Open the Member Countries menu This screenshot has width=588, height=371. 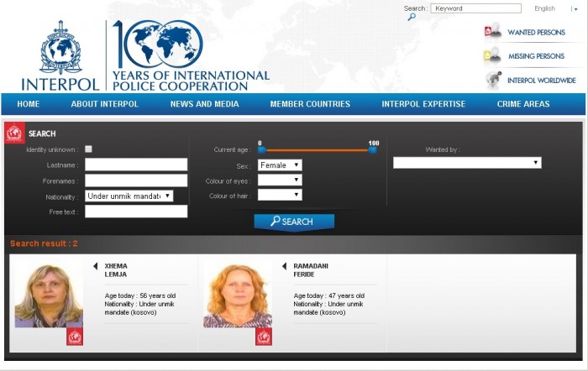(x=310, y=104)
